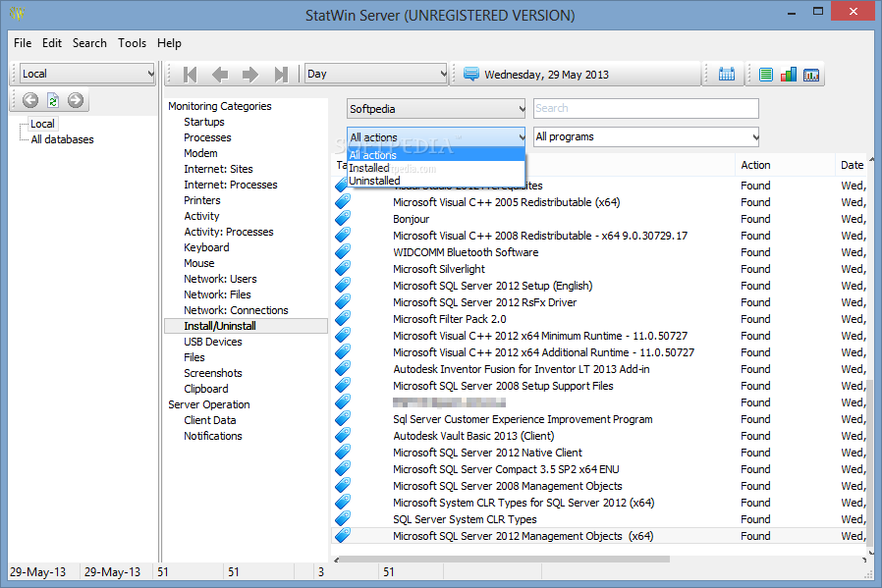This screenshot has width=882, height=588.
Task: Open Startups monitoring category
Action: click(203, 122)
